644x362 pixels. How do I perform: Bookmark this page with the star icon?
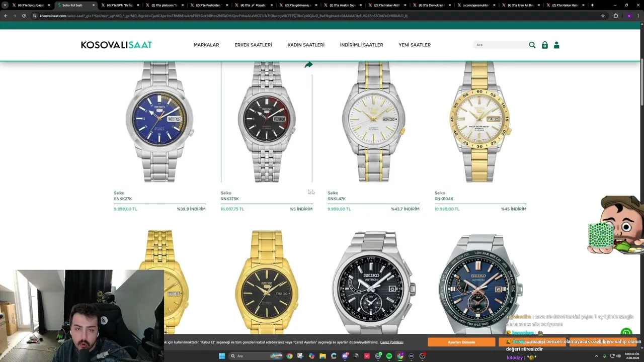click(603, 16)
